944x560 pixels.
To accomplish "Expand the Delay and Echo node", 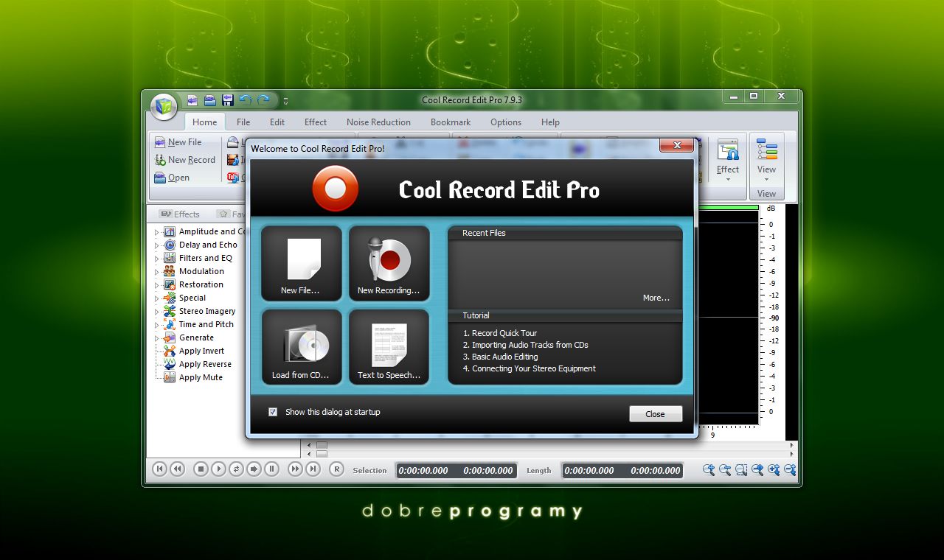I will [x=157, y=245].
